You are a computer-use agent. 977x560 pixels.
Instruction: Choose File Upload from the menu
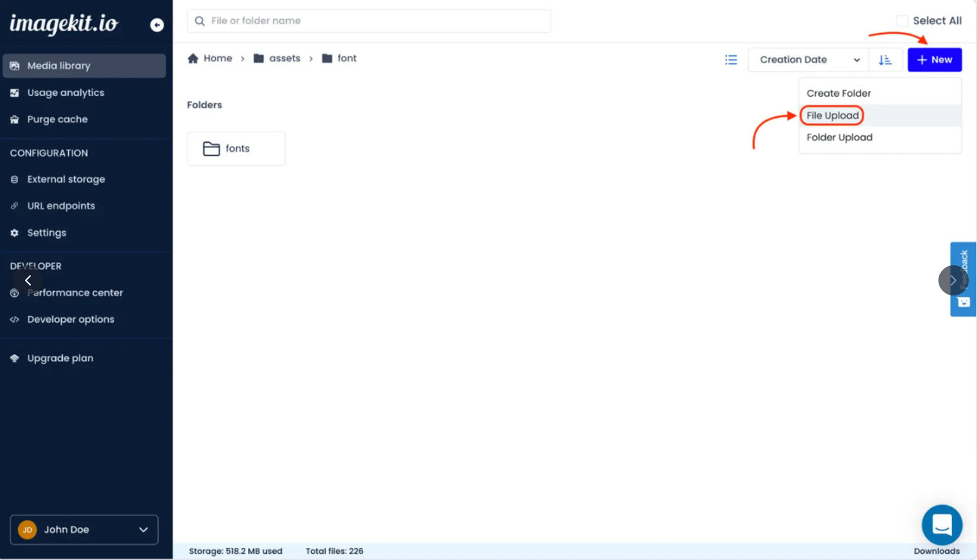pyautogui.click(x=831, y=115)
